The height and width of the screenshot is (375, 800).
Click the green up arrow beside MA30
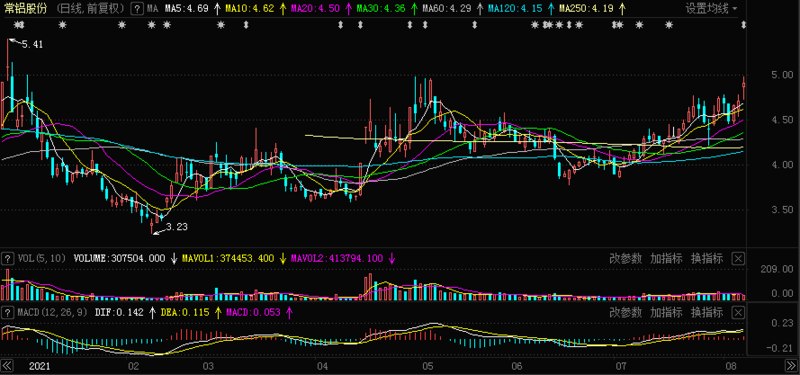coord(414,9)
